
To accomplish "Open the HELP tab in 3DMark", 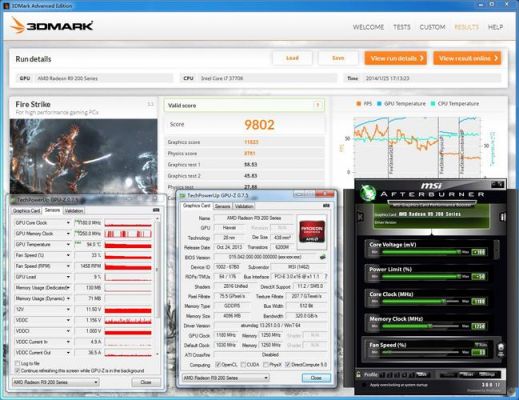I will coord(495,27).
